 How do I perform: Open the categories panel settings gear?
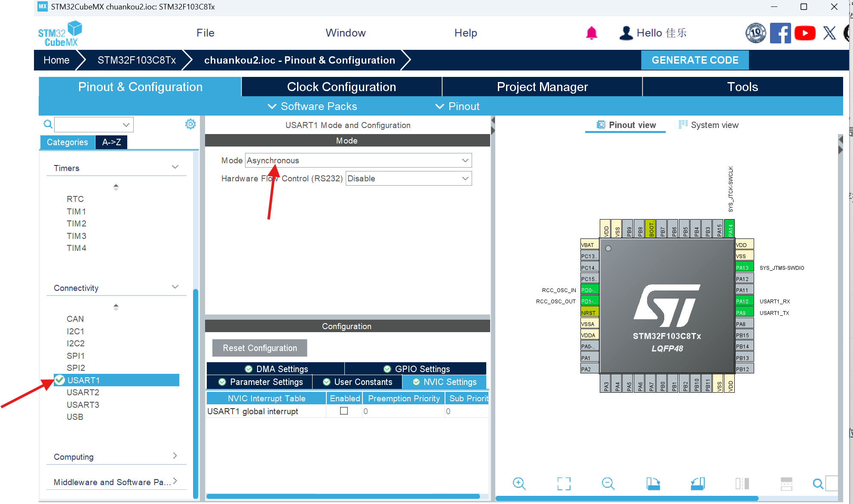(190, 124)
